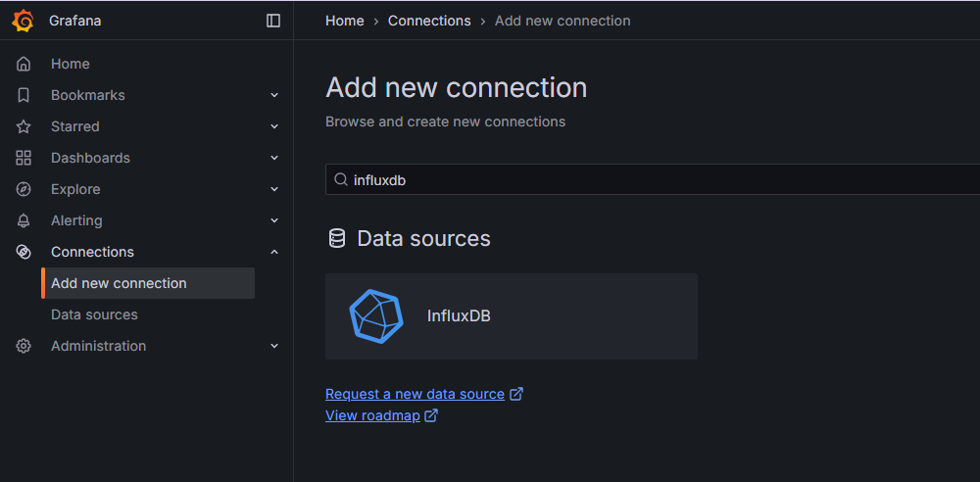Click the Data sources database icon
Image resolution: width=980 pixels, height=482 pixels.
click(337, 238)
